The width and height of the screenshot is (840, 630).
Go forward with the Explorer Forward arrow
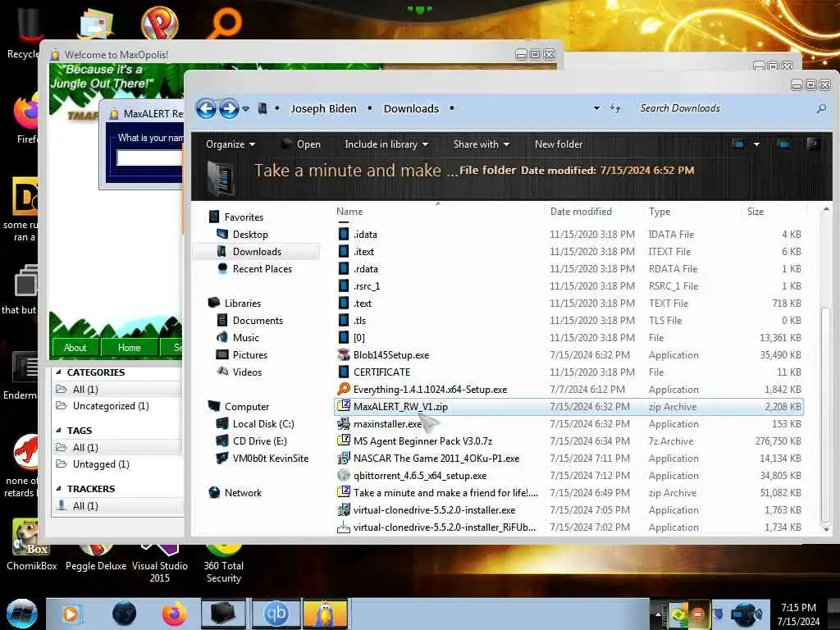pos(229,109)
